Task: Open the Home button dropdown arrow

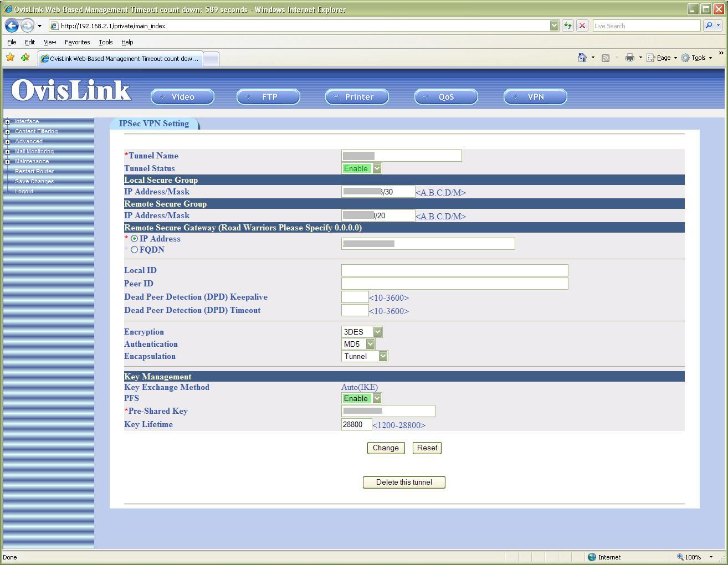Action: point(593,58)
